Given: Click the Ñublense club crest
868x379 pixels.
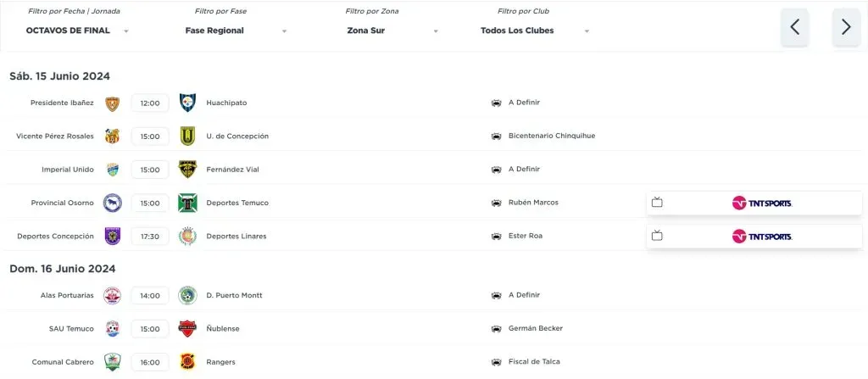Looking at the screenshot, I should click(187, 328).
